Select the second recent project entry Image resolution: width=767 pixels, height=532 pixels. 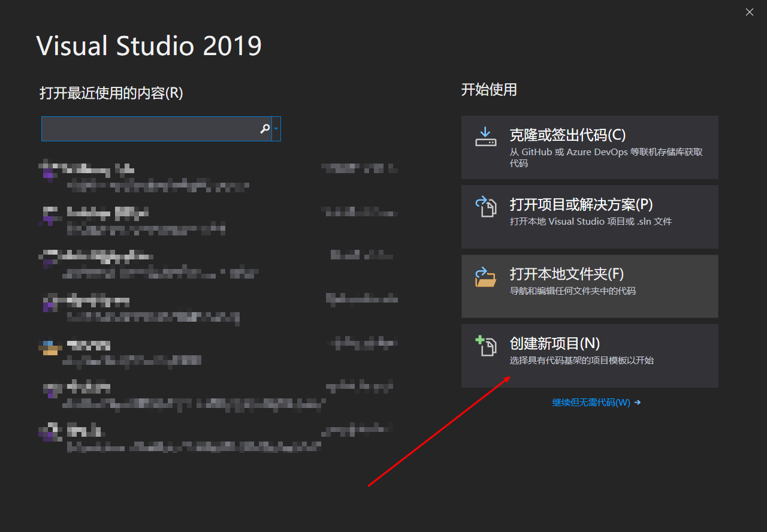[x=180, y=219]
